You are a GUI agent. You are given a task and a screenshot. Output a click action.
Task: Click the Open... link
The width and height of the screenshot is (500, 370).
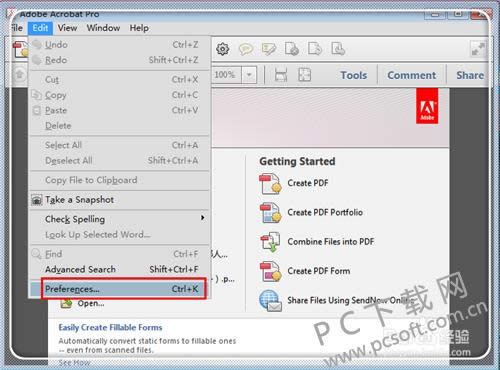click(x=91, y=304)
